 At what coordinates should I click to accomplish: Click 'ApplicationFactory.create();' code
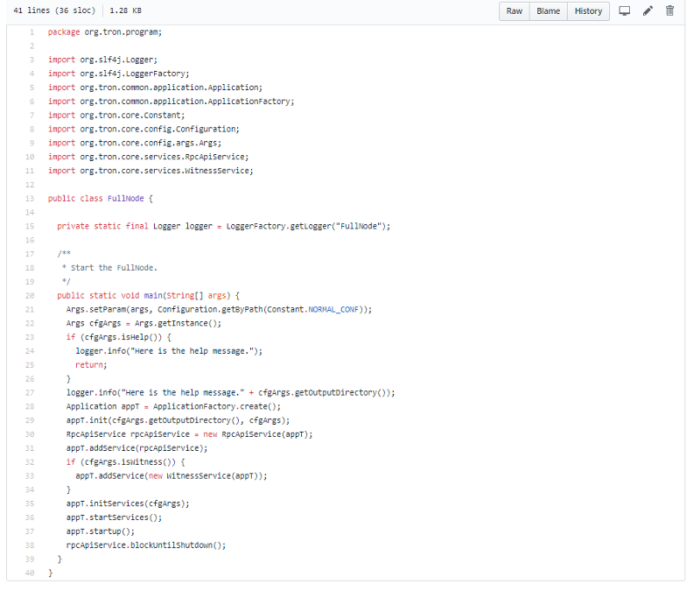[217, 406]
